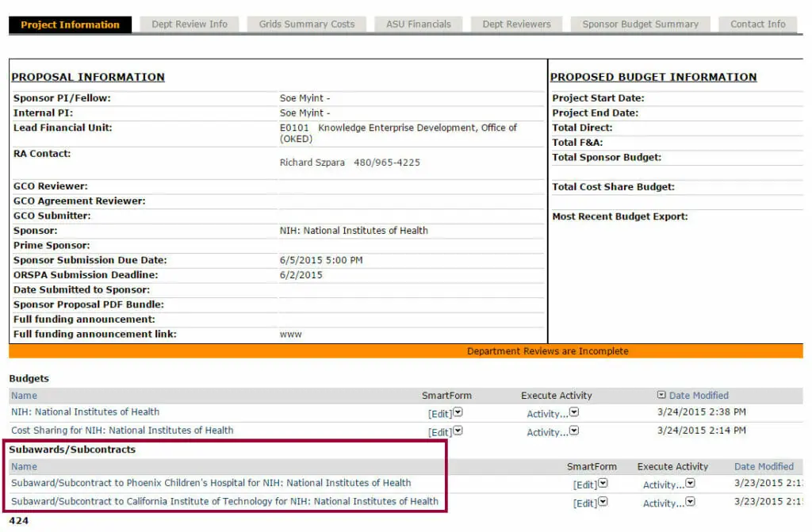The width and height of the screenshot is (812, 532).
Task: Click Edit for Phoenix Children's Hospital subaward
Action: click(584, 485)
